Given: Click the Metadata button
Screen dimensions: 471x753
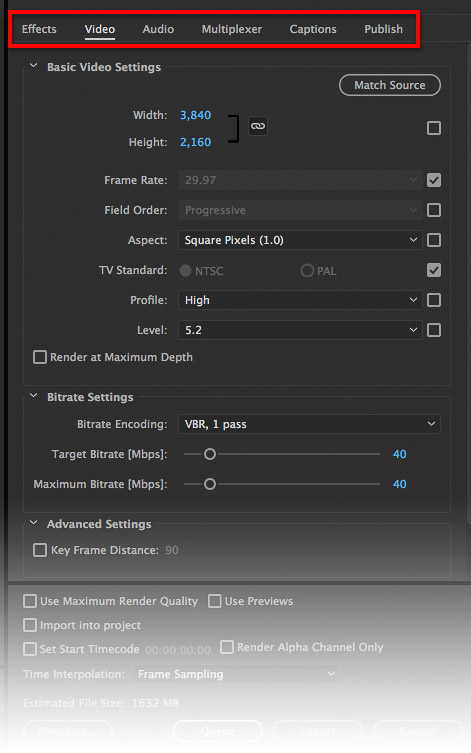Looking at the screenshot, I should [68, 731].
